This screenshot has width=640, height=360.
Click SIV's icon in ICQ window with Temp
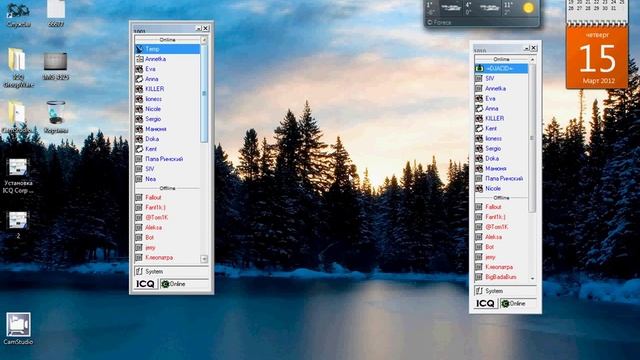click(x=140, y=169)
